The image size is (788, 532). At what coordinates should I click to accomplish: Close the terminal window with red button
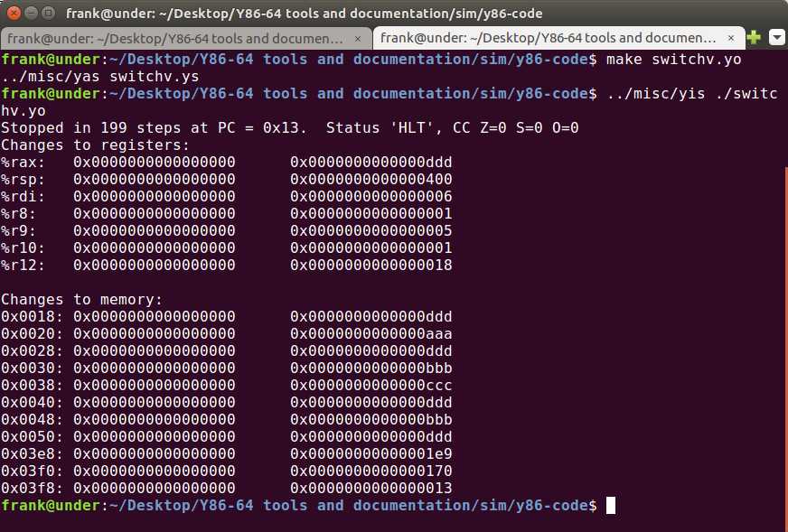point(14,13)
